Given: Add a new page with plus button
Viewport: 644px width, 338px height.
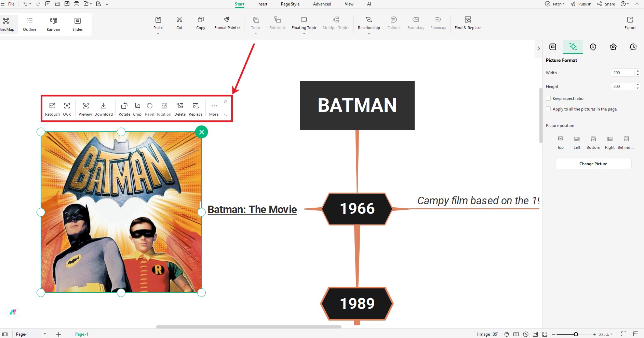Looking at the screenshot, I should point(58,334).
